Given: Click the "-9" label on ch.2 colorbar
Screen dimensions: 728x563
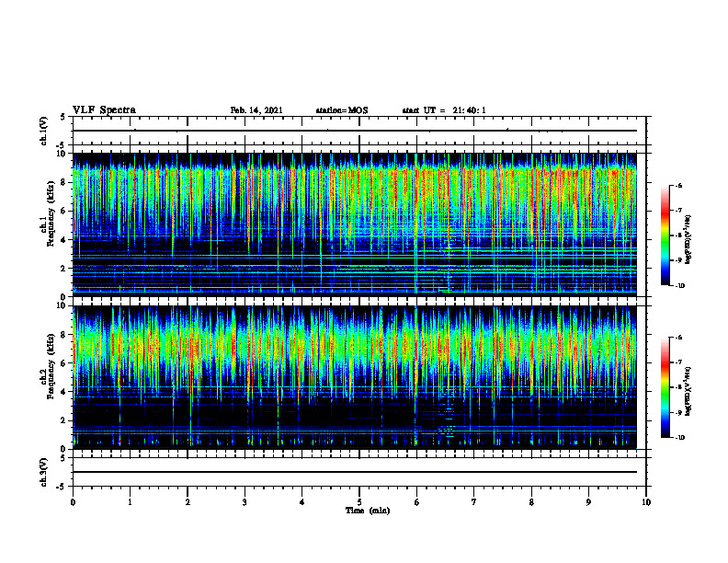Looking at the screenshot, I should [678, 412].
